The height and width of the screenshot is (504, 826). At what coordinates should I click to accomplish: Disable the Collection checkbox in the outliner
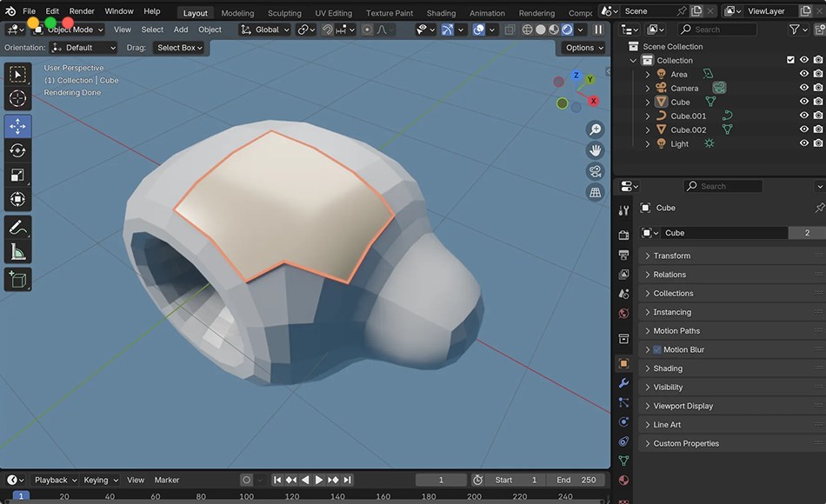tap(789, 60)
